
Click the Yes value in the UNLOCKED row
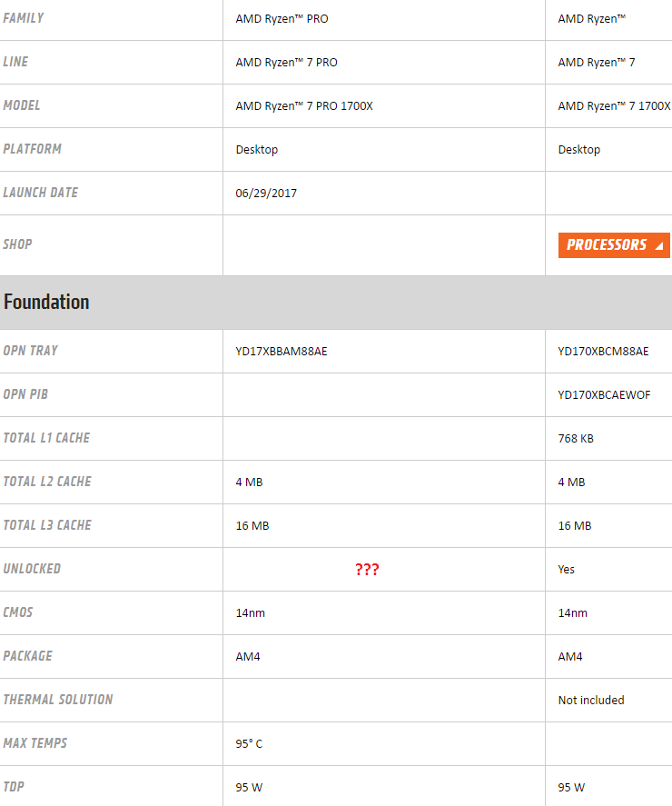pyautogui.click(x=567, y=570)
